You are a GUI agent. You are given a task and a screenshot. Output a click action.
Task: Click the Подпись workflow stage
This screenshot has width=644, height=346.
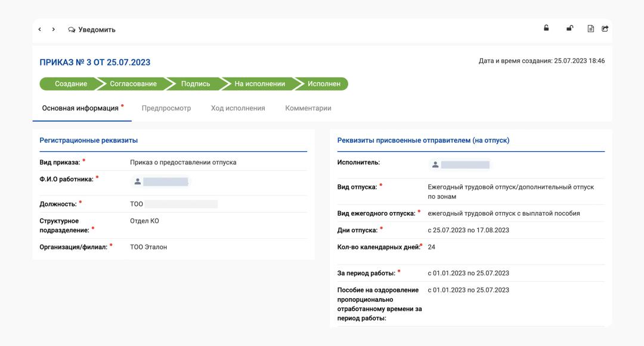(x=196, y=84)
